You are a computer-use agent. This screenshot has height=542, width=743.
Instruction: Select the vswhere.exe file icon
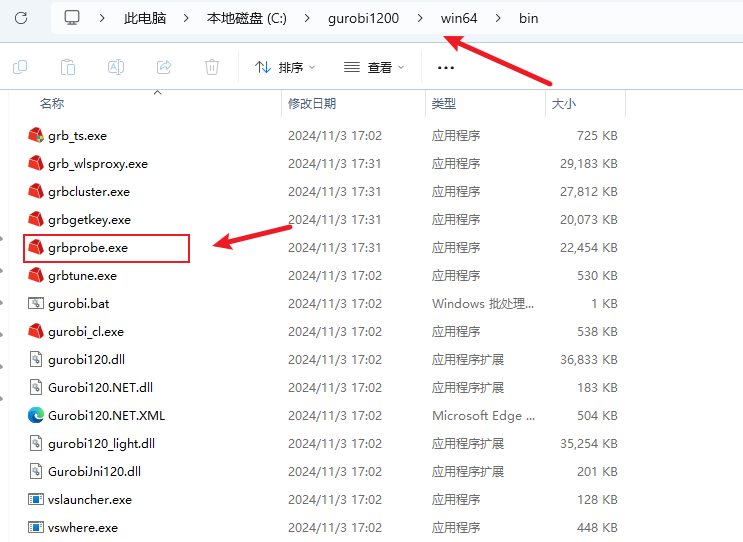(36, 527)
